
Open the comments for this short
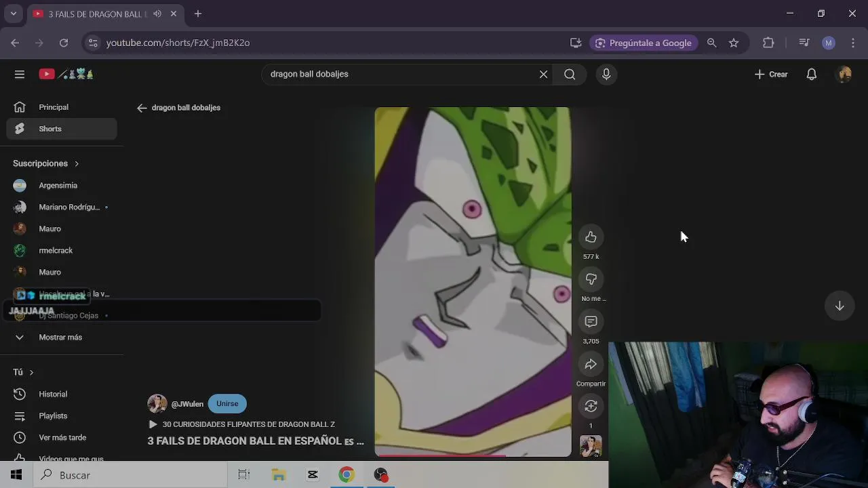click(x=591, y=321)
